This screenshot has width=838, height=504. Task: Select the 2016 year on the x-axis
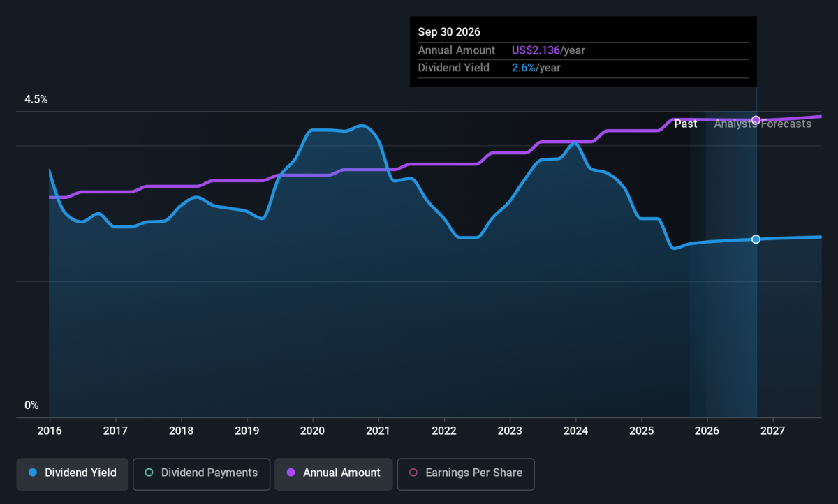pyautogui.click(x=50, y=431)
